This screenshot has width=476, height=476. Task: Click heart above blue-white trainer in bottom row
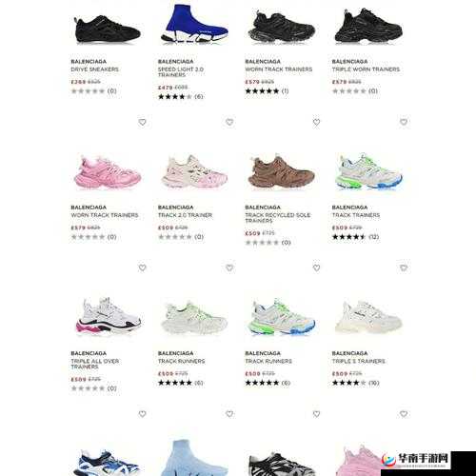(143, 414)
